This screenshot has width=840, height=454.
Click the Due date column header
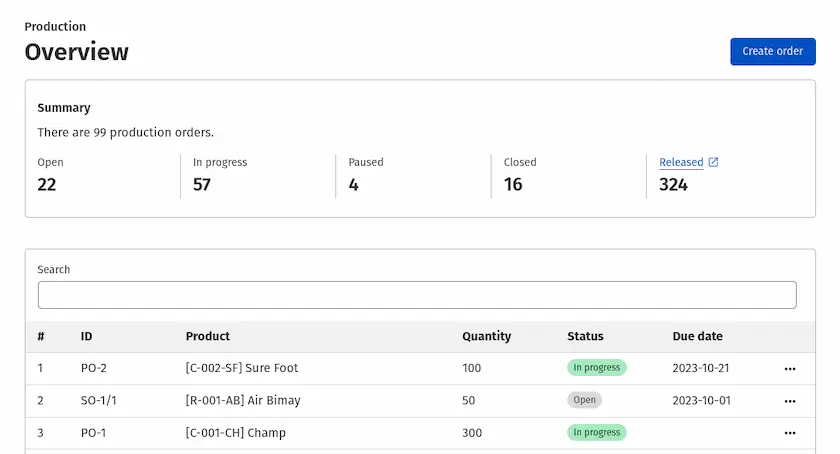(x=697, y=336)
